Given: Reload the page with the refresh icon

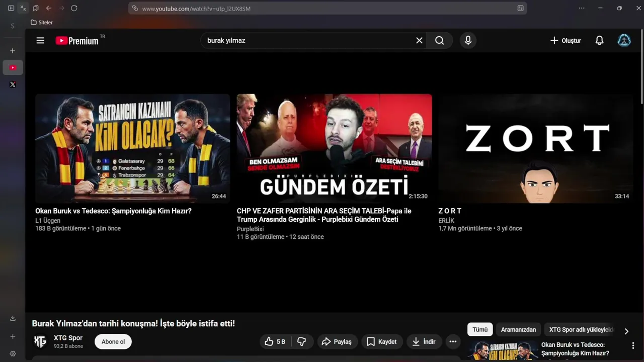Looking at the screenshot, I should pyautogui.click(x=74, y=8).
